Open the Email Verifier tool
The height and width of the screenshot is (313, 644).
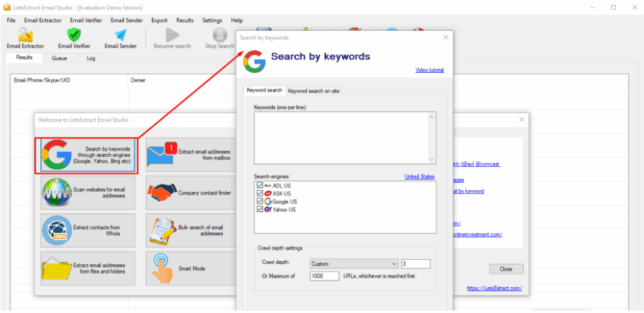click(74, 38)
